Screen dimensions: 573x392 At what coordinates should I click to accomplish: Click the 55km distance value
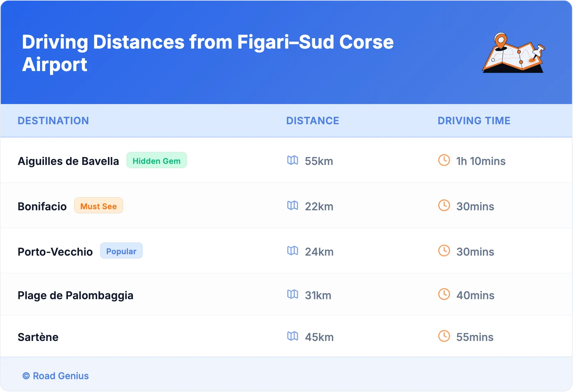(319, 161)
